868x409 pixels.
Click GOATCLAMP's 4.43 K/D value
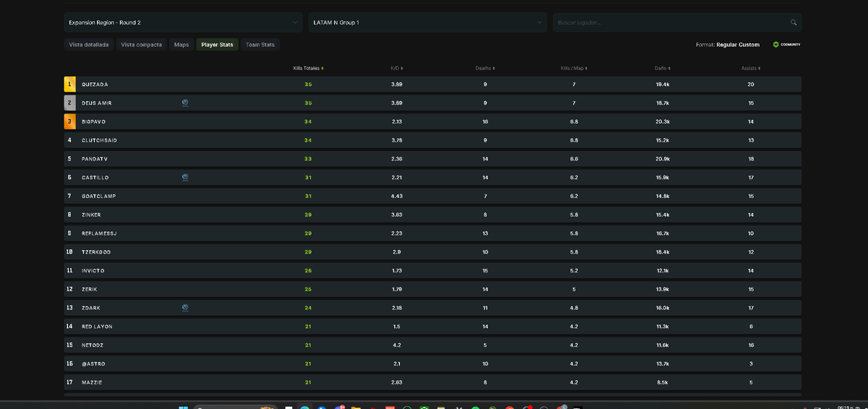click(x=396, y=196)
